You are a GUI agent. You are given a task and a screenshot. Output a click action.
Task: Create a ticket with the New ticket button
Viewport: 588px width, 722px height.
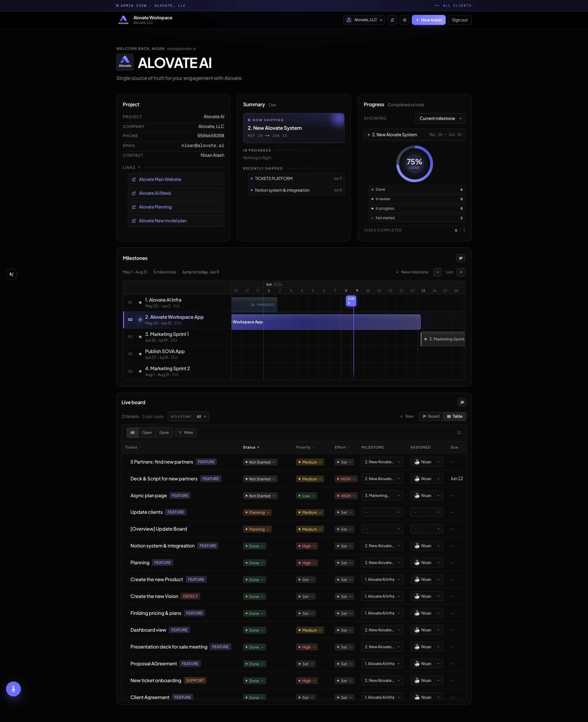(x=428, y=20)
